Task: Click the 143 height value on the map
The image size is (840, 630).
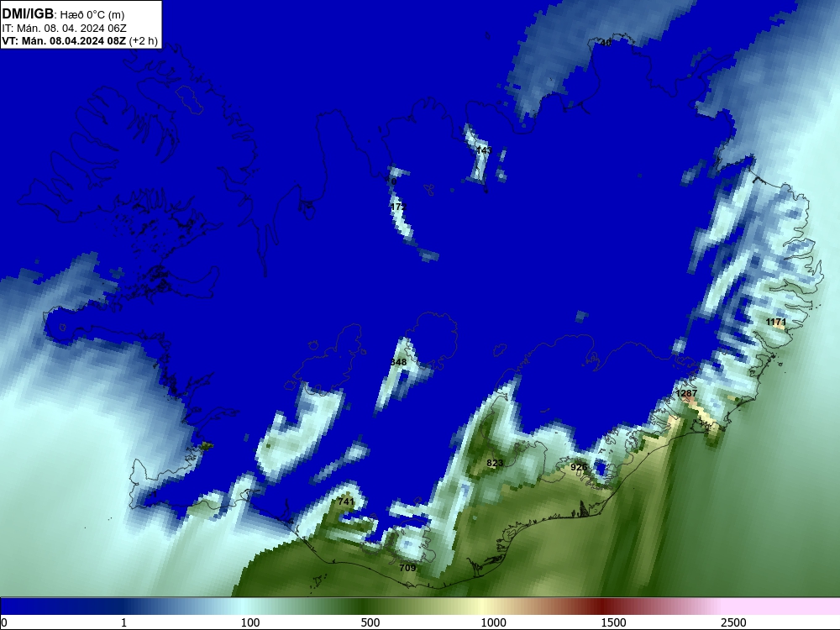Action: [x=484, y=150]
